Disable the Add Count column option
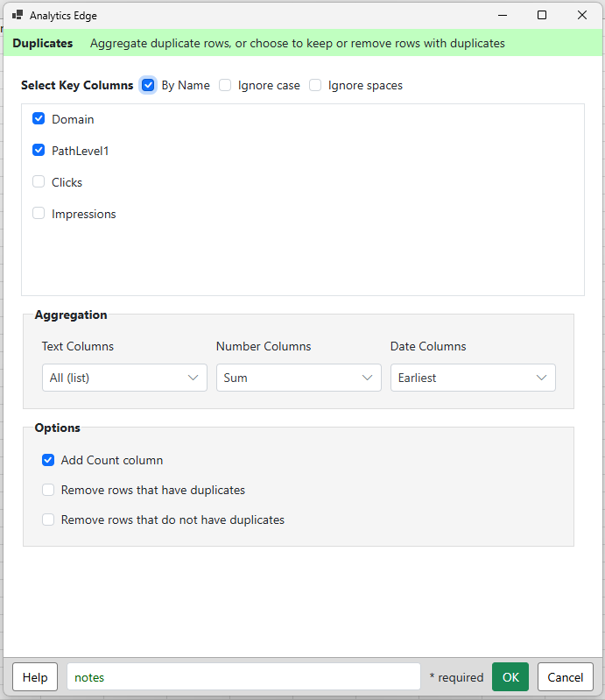Viewport: 605px width, 700px height. [x=48, y=460]
